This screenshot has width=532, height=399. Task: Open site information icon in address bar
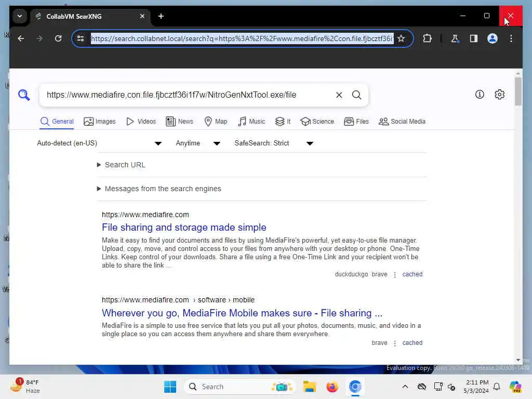(x=81, y=38)
